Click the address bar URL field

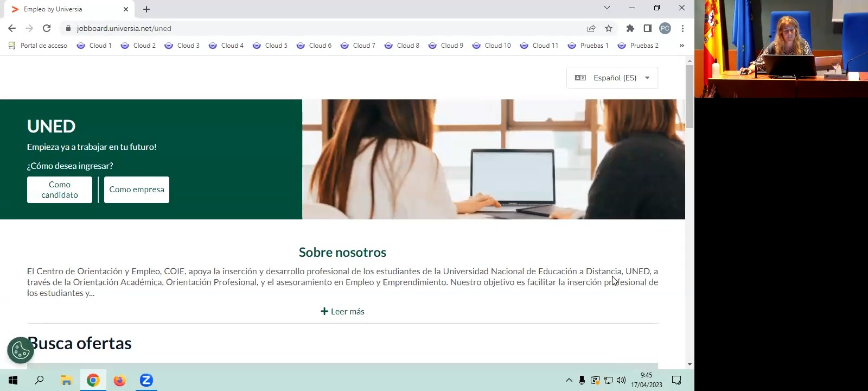point(325,28)
